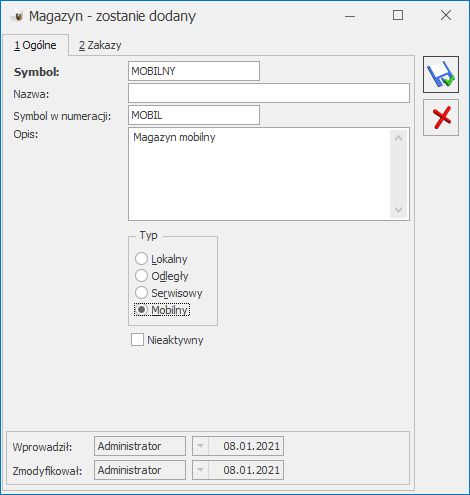Maximize the Magazyn window

(398, 15)
